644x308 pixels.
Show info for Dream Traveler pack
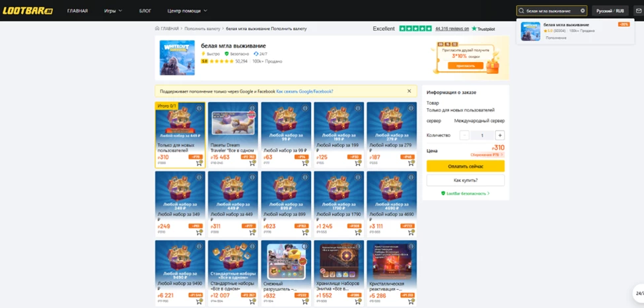pos(252,108)
